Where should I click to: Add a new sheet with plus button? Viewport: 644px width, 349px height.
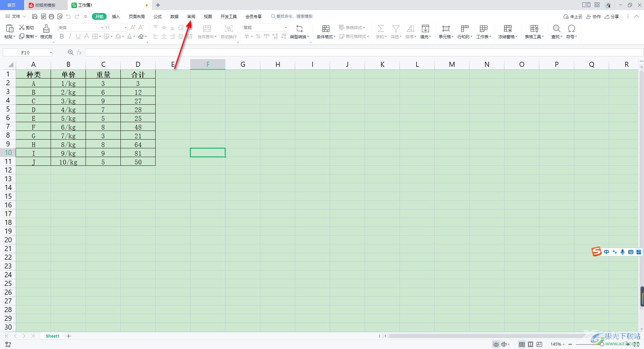[x=69, y=336]
